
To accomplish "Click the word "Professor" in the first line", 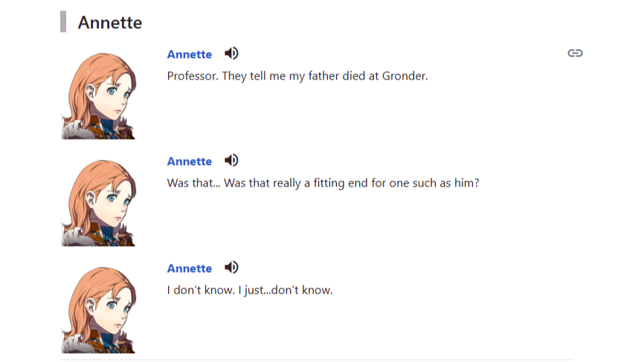I will click(192, 76).
